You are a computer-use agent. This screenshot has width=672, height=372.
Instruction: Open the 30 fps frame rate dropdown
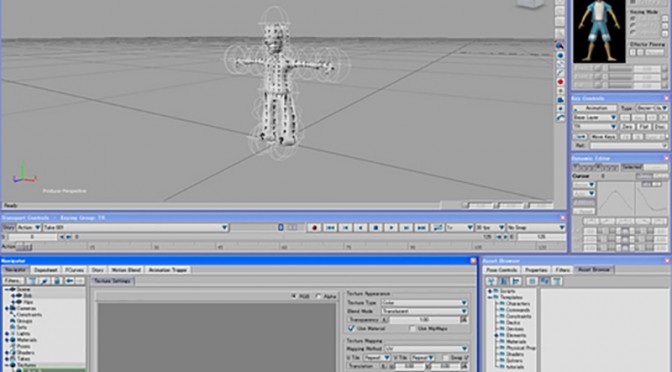point(490,228)
